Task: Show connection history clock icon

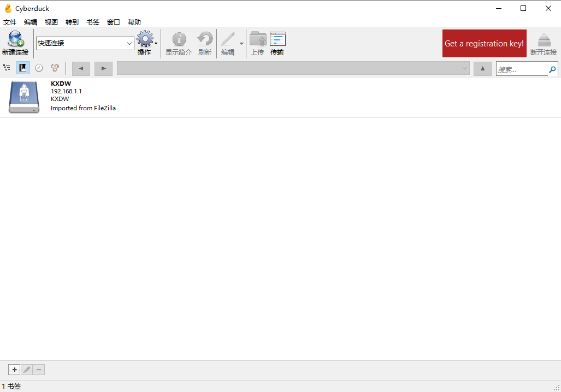Action: pyautogui.click(x=39, y=68)
